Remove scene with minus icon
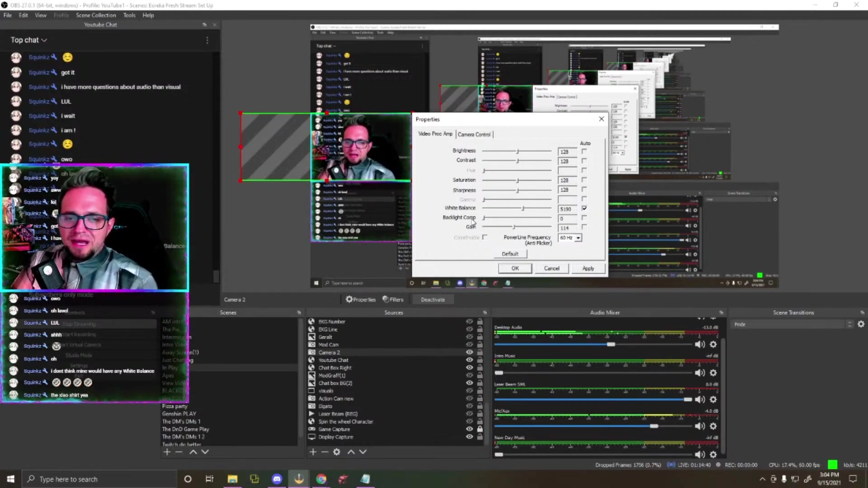Image resolution: width=868 pixels, height=488 pixels. [179, 452]
